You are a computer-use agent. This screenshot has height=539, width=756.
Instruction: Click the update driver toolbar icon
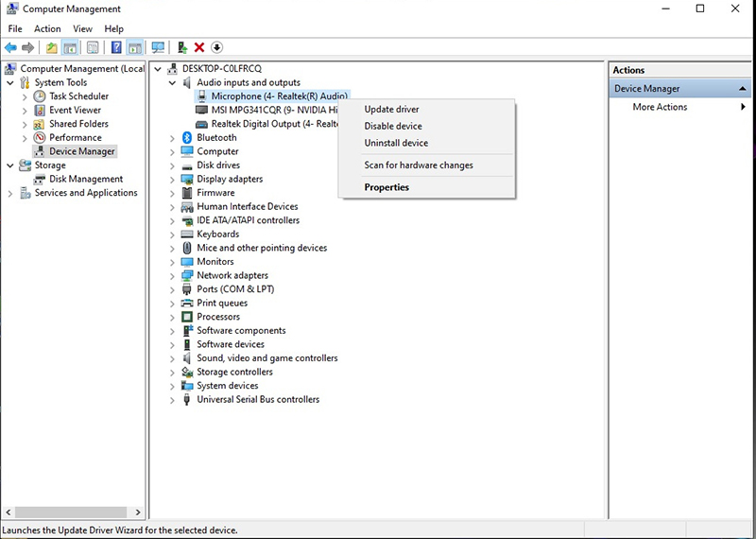pyautogui.click(x=182, y=47)
